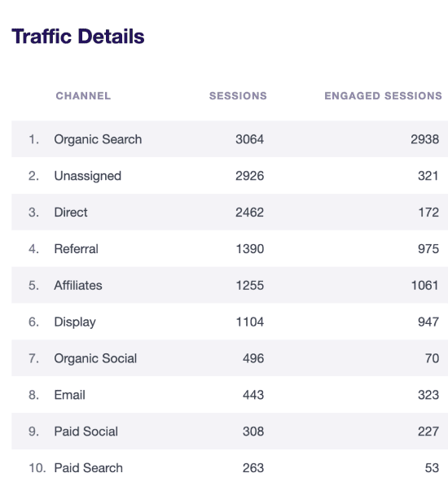Click the Traffic Details heading

click(x=78, y=37)
